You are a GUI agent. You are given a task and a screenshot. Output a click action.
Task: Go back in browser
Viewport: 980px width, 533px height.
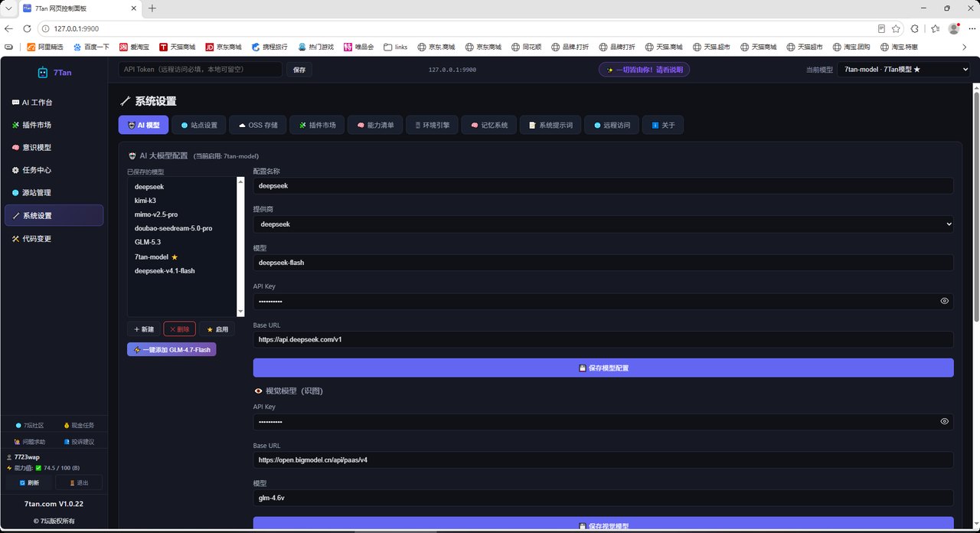[x=8, y=28]
